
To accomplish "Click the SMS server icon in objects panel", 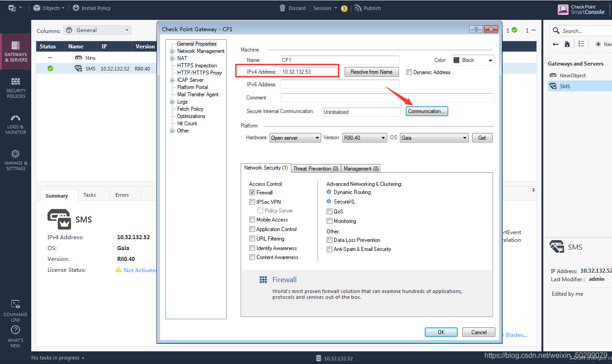I will pyautogui.click(x=553, y=86).
